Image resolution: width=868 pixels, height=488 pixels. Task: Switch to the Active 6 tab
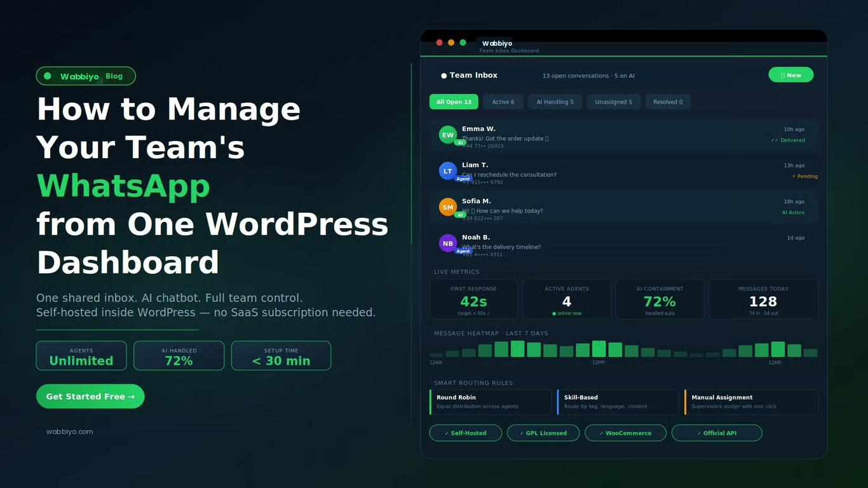[503, 102]
